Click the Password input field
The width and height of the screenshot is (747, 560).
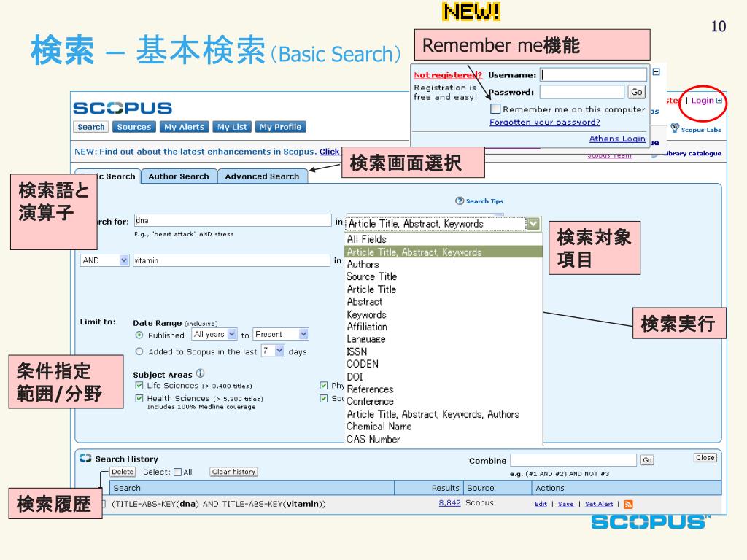[581, 91]
